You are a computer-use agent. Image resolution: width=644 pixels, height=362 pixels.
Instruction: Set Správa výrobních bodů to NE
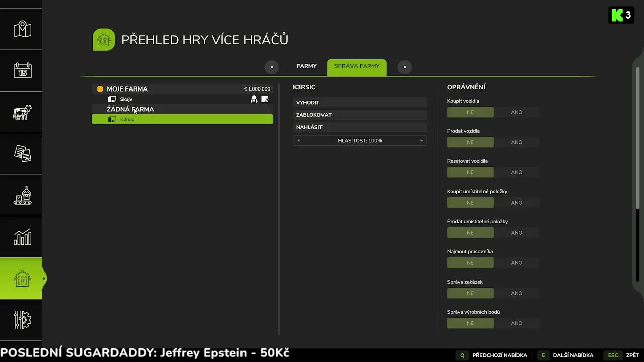[x=470, y=323]
